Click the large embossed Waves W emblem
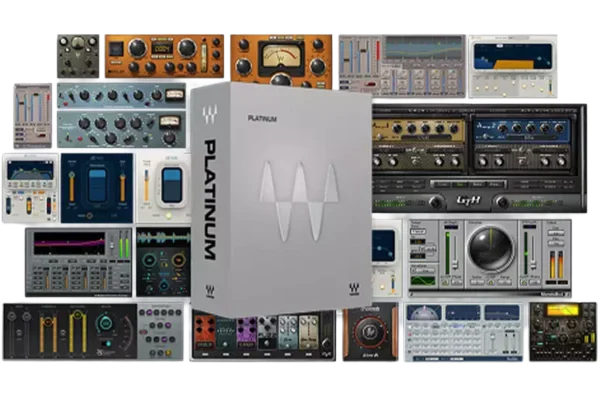The image size is (600, 400). (300, 202)
